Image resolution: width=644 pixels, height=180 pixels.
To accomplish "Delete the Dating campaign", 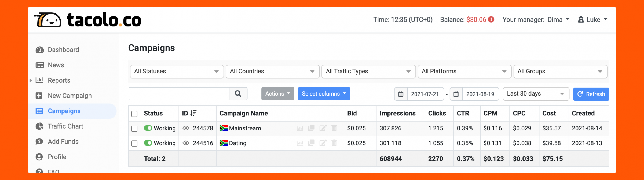I will click(x=334, y=143).
